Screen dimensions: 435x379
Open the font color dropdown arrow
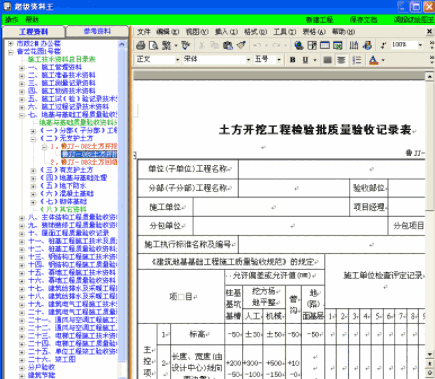click(x=383, y=60)
